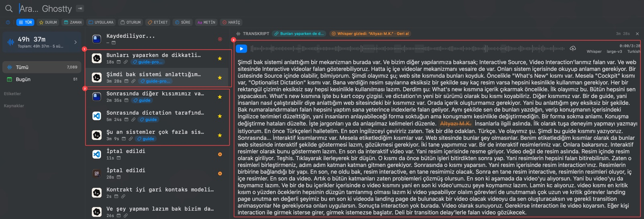
Task: Open 'Ve şey yapman lazım bak' recording
Action: pos(158,212)
